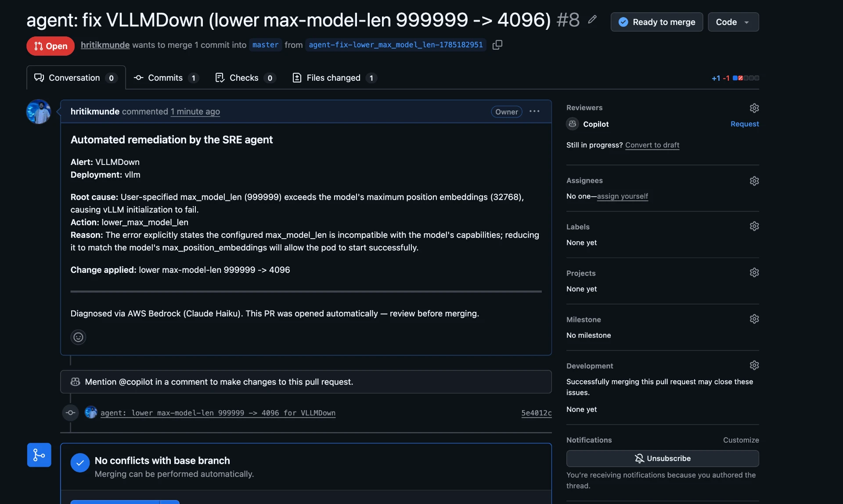Open the Development gear settings
The width and height of the screenshot is (843, 504).
(754, 365)
